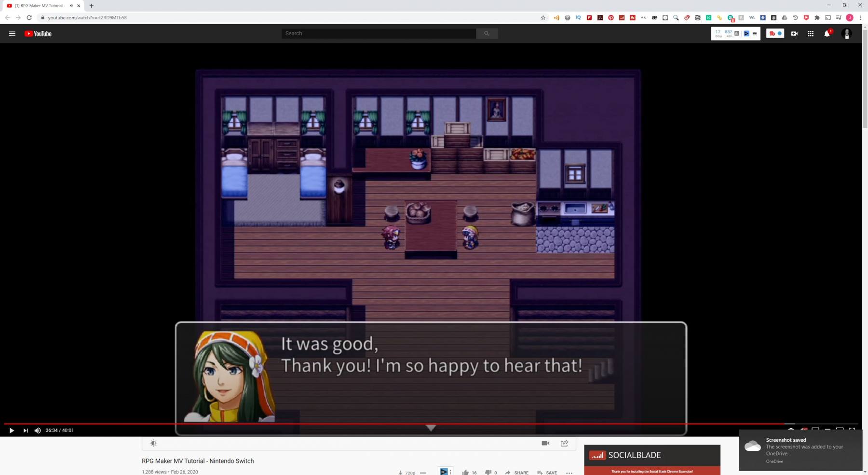Click the camera icon below the video

coord(545,443)
